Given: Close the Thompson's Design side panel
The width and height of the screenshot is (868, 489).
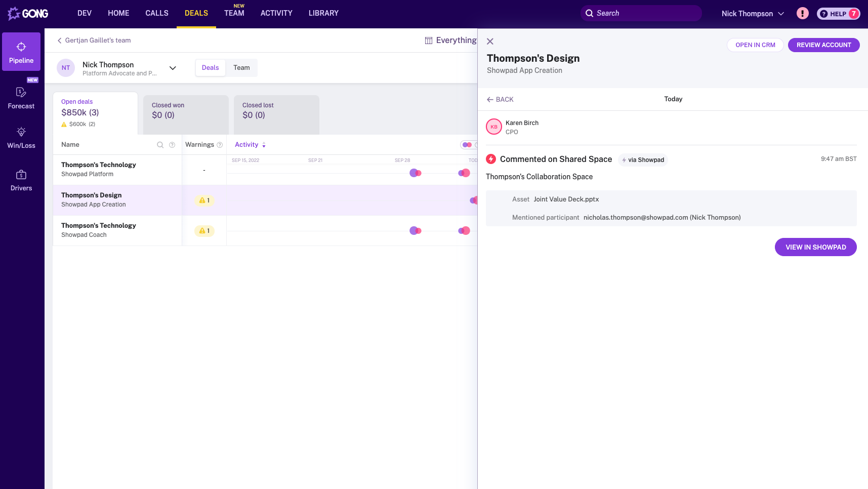Looking at the screenshot, I should click(x=490, y=42).
